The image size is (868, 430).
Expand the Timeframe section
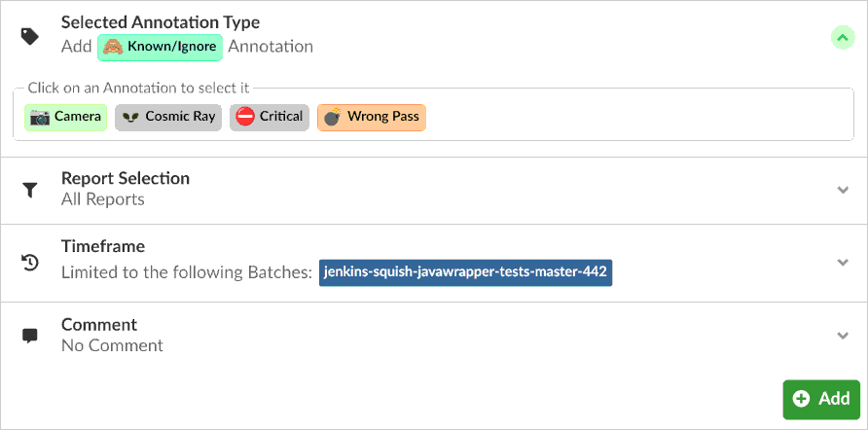[x=843, y=262]
